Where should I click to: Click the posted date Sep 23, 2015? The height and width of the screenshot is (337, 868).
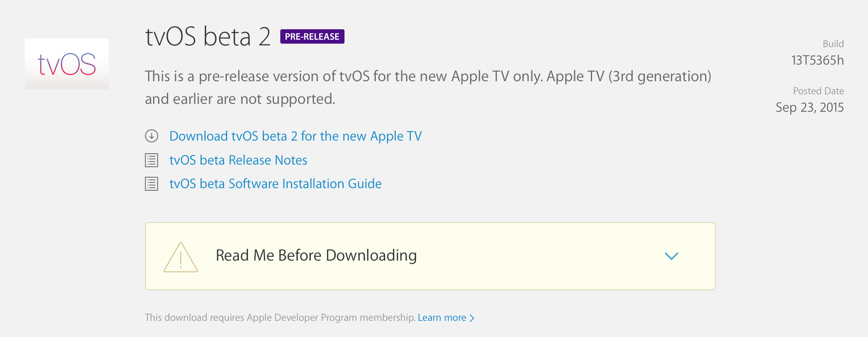pyautogui.click(x=809, y=108)
